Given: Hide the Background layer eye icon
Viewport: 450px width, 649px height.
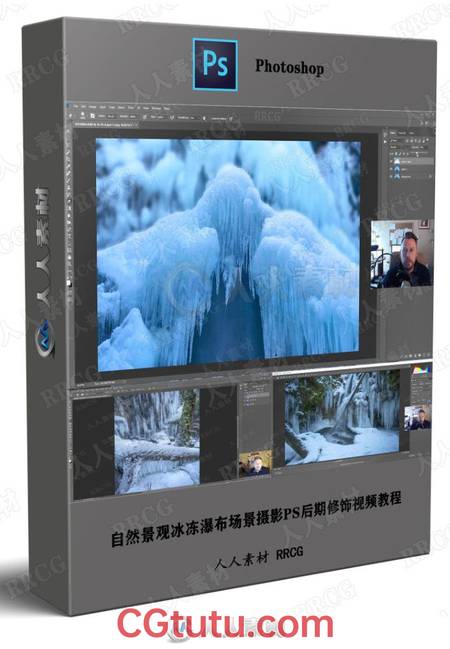Looking at the screenshot, I should point(391,177).
